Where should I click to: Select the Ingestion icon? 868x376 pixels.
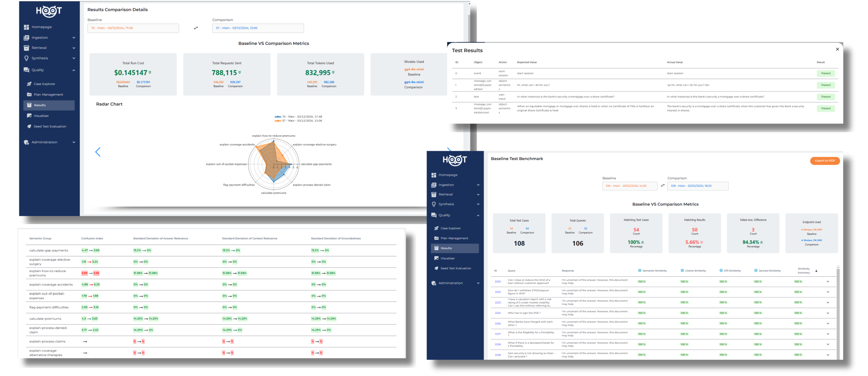[x=27, y=37]
